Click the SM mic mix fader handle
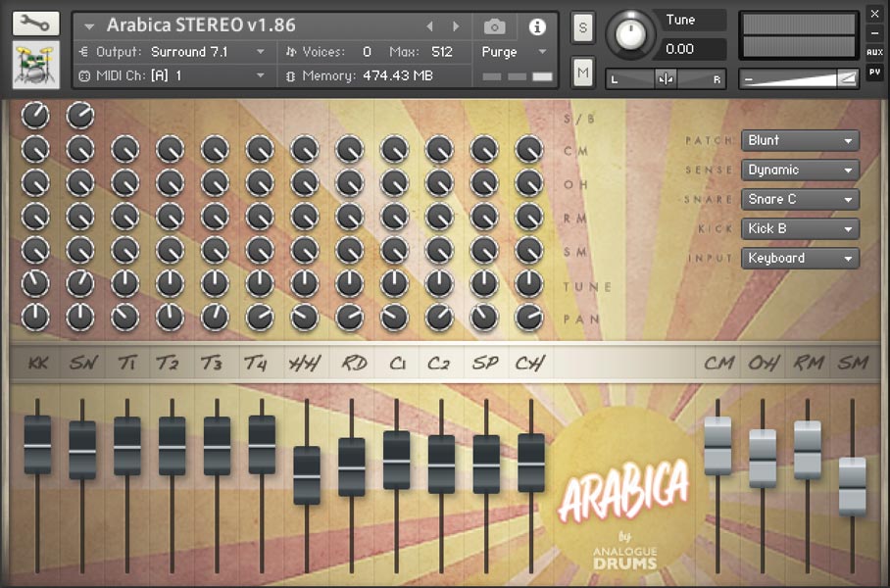 (x=853, y=487)
